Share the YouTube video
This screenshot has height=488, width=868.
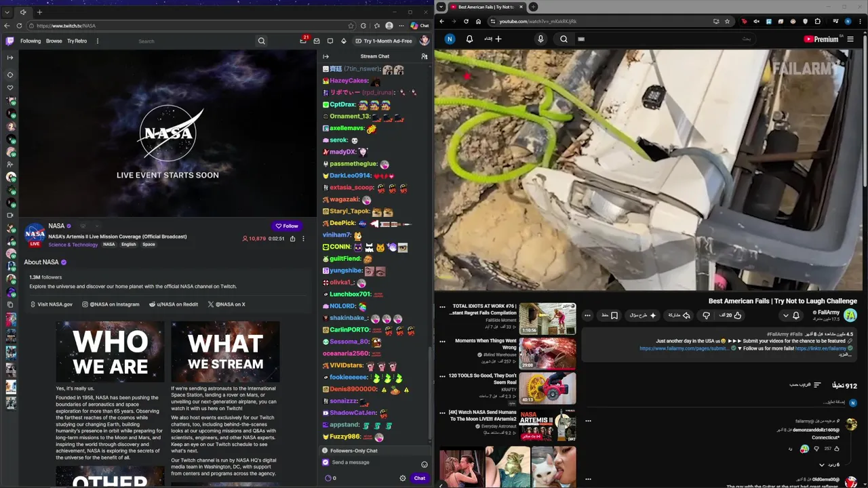pos(679,315)
